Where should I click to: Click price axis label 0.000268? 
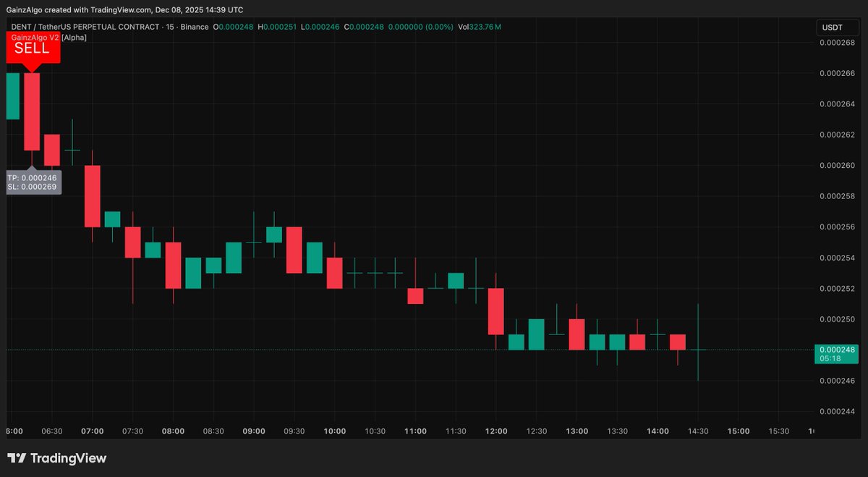coord(837,42)
